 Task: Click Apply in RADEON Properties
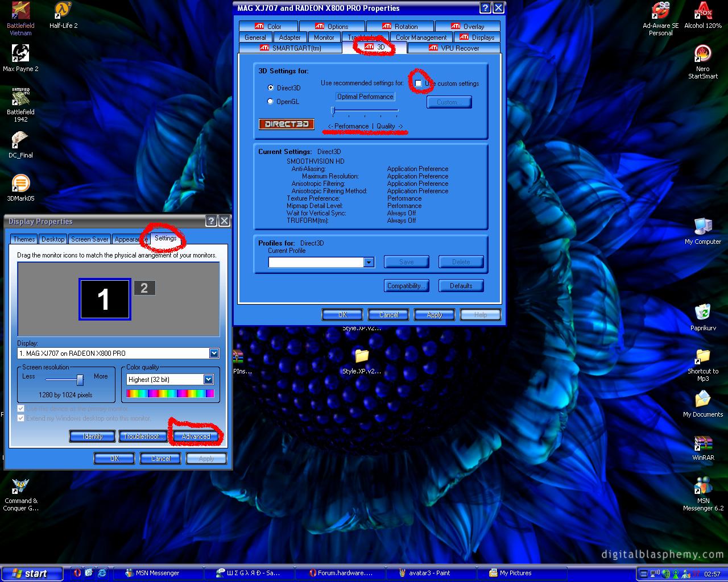(x=435, y=314)
